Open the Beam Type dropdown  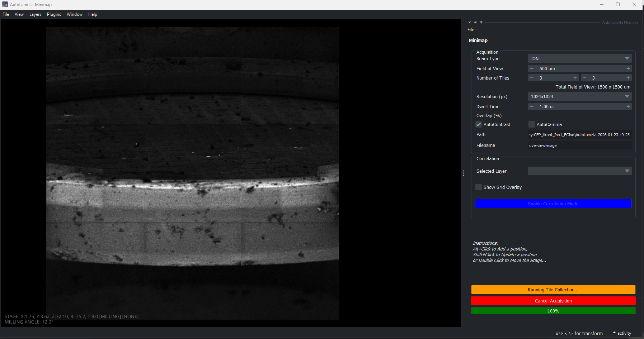pos(579,58)
